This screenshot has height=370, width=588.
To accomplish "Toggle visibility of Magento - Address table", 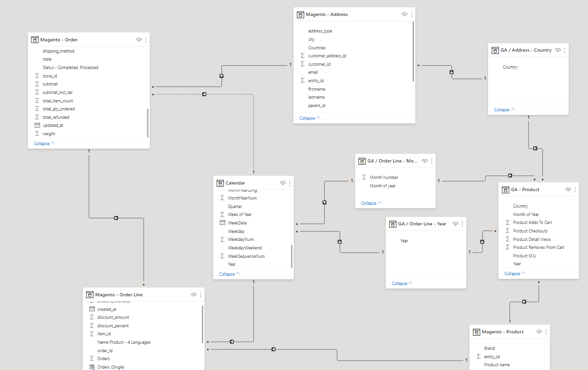I will 405,15.
